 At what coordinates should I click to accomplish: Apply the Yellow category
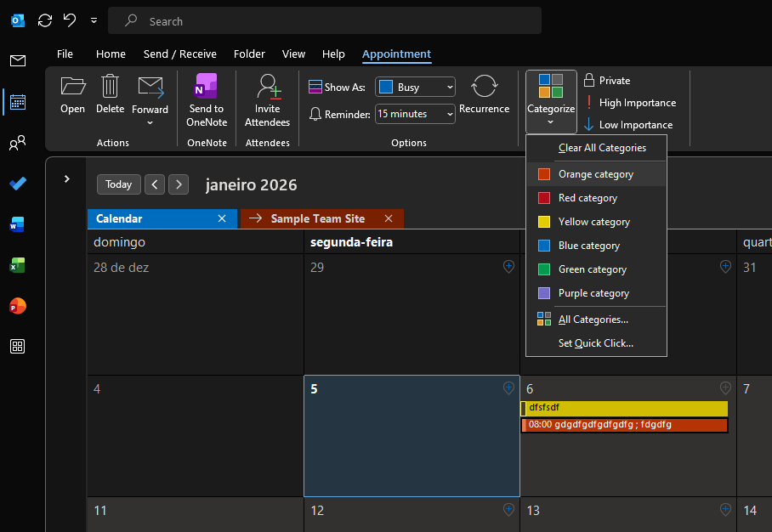pyautogui.click(x=596, y=222)
